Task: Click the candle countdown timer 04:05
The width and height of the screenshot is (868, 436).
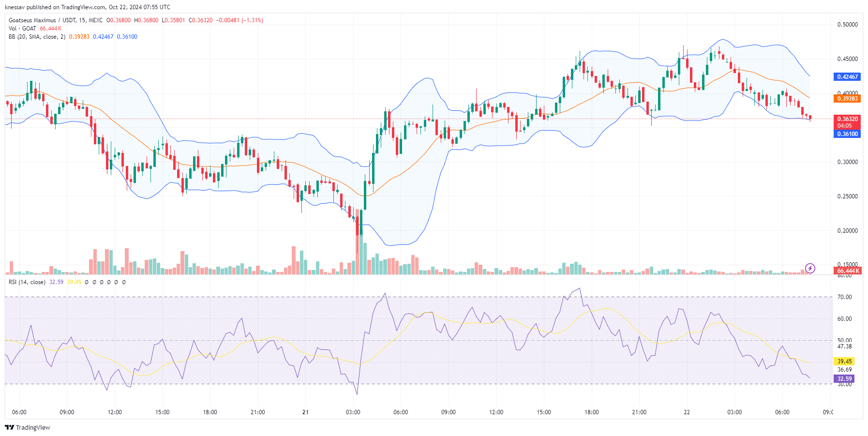Action: [x=844, y=126]
